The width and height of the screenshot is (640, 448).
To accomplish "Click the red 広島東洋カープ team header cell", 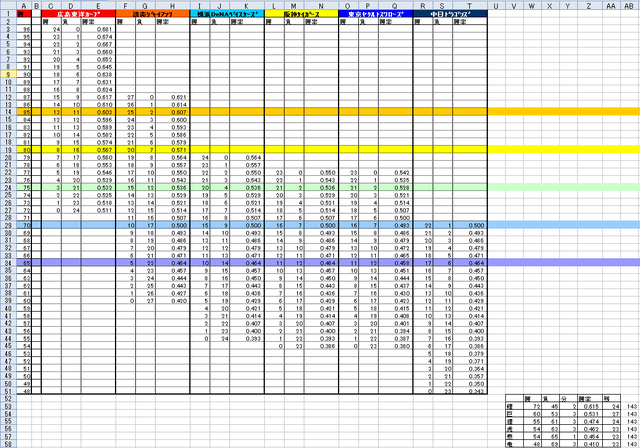I will pos(78,14).
